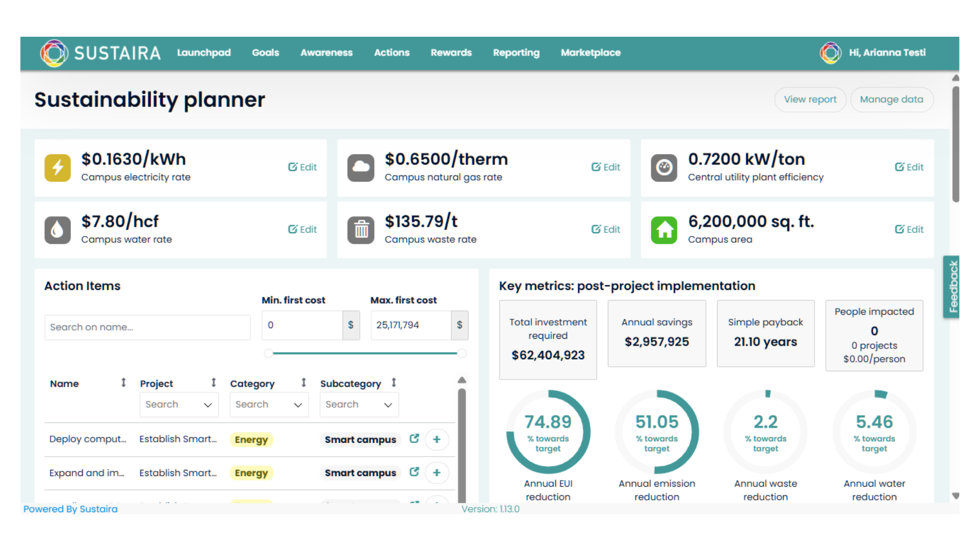This screenshot has height=551, width=980.
Task: Click the natural gas cloud icon
Action: [x=361, y=167]
